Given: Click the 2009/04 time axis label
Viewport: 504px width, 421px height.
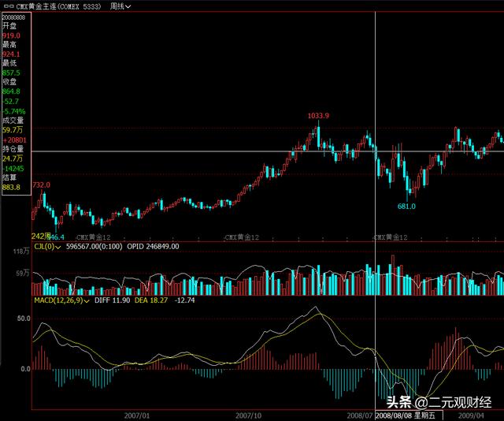Looking at the screenshot, I should pyautogui.click(x=471, y=414).
